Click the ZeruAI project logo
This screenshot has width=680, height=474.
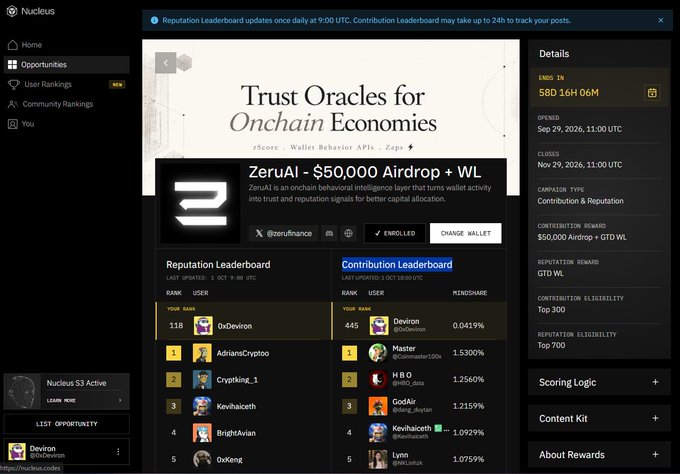200,203
